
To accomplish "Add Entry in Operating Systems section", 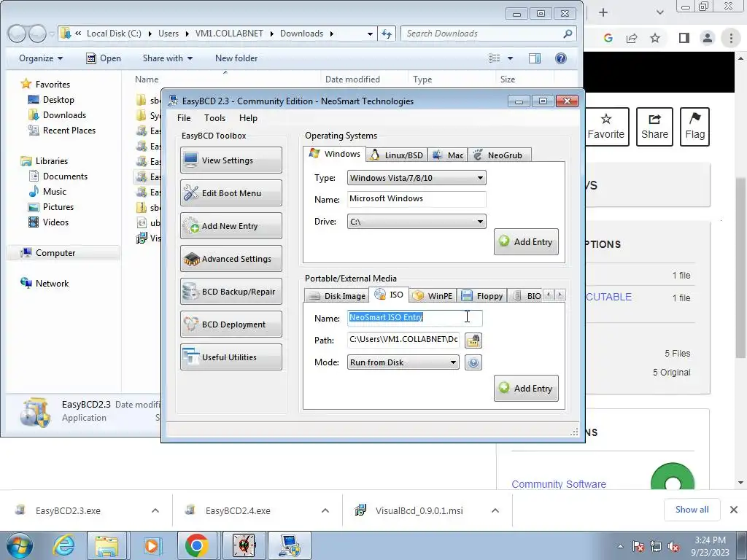I will point(526,241).
